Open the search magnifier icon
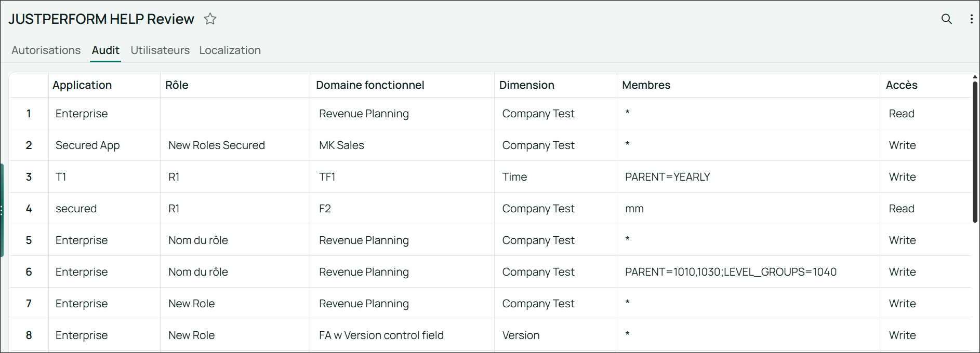980x353 pixels. tap(946, 19)
